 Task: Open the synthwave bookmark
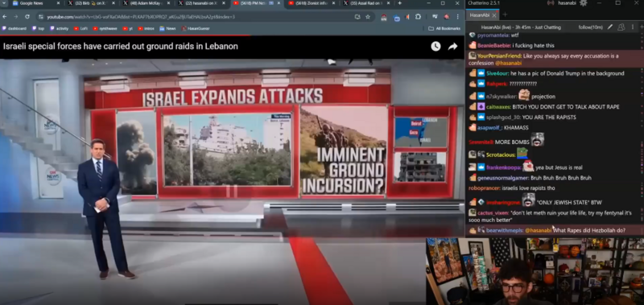click(x=105, y=28)
